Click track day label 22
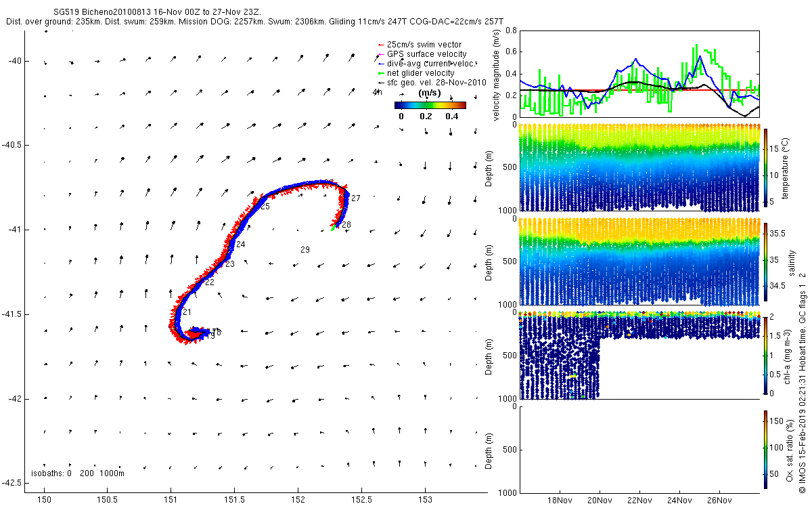Screen dimensions: 812x508 [210, 282]
